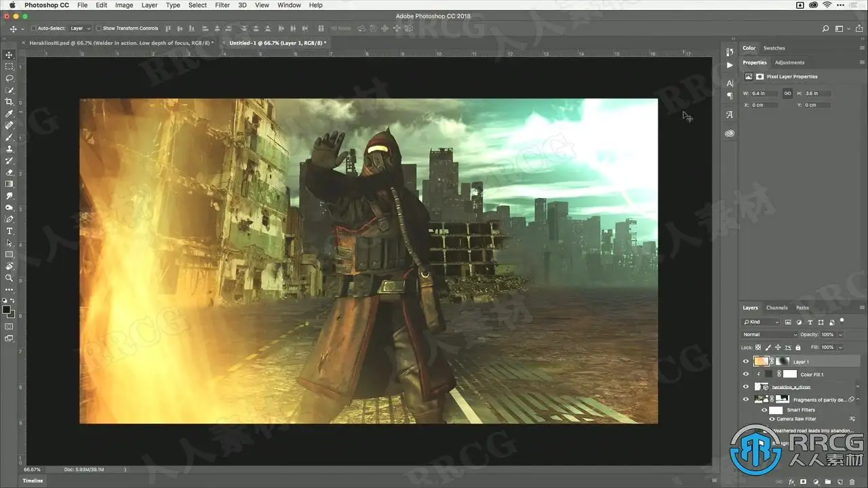Select the Quick Selection tool

click(9, 90)
